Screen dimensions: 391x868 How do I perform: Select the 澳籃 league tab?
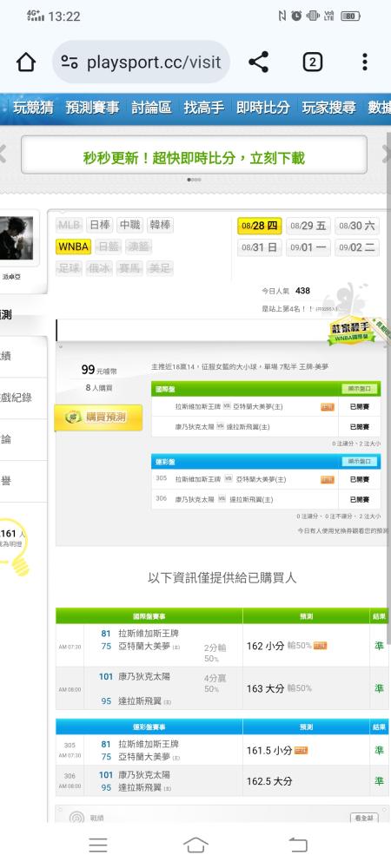[x=138, y=247]
